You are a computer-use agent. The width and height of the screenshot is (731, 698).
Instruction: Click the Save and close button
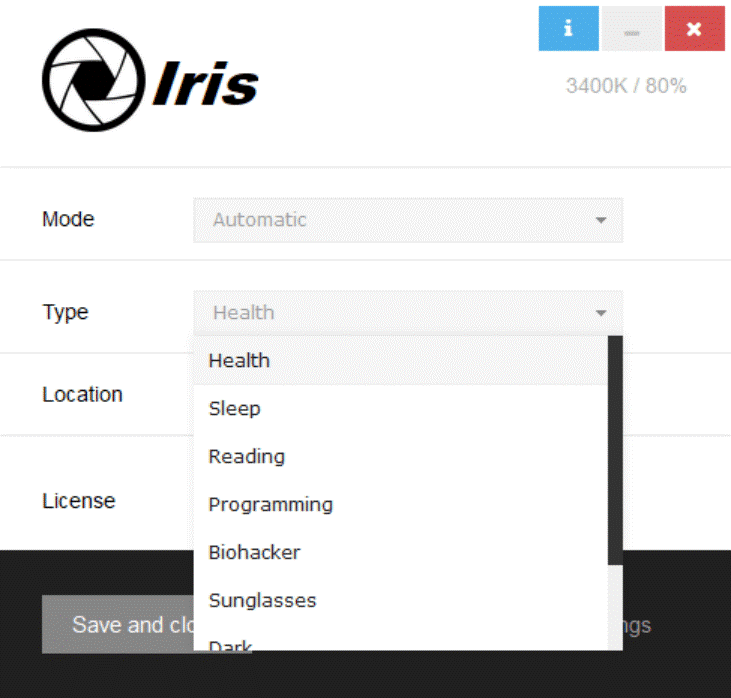pos(118,624)
